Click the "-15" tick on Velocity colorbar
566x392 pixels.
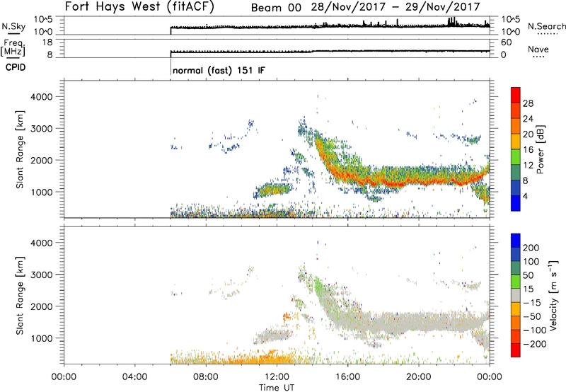tap(532, 303)
